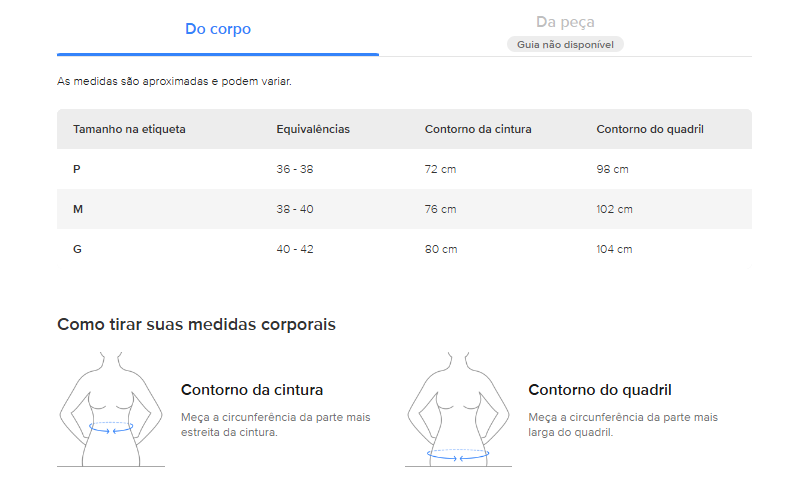Click the hip measurement body illustration
796x502 pixels.
458,409
